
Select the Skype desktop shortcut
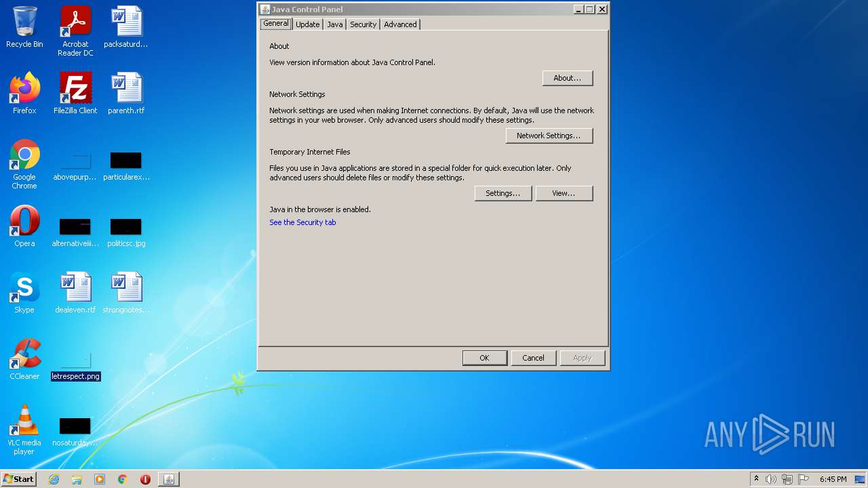tap(24, 293)
